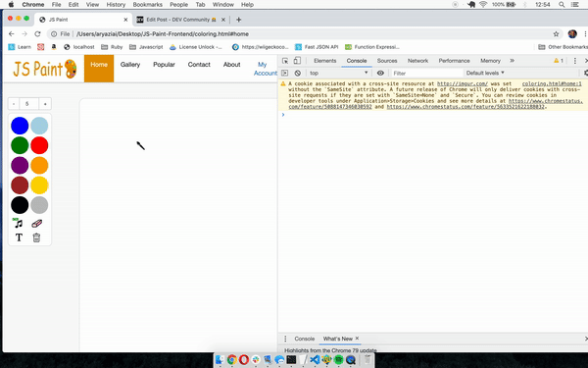Click the Popular navigation link

pyautogui.click(x=164, y=65)
